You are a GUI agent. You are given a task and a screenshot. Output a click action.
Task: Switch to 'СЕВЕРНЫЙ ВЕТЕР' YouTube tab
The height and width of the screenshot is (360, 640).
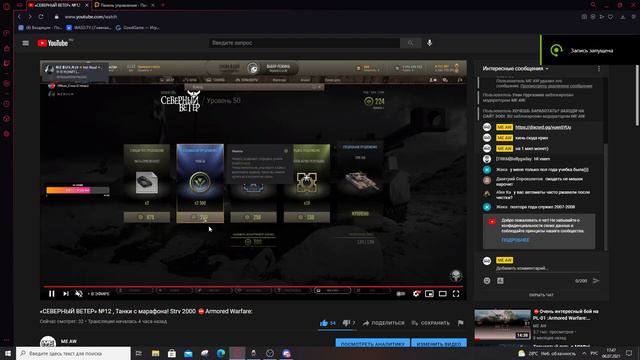click(x=58, y=5)
